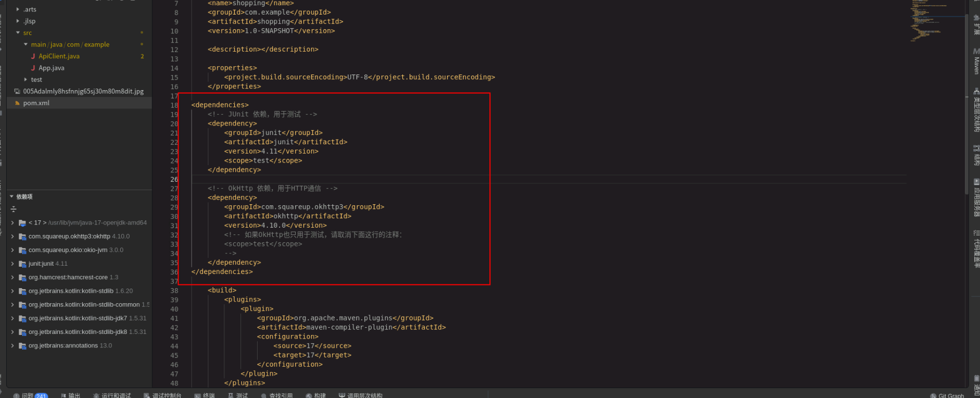
Task: Open the 类型层次结构 side panel
Action: coord(976,110)
